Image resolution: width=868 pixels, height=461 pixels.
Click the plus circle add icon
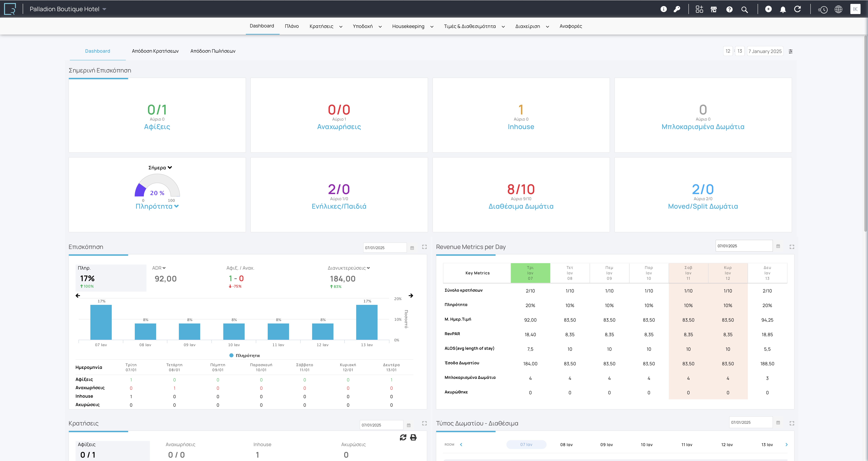pyautogui.click(x=768, y=9)
